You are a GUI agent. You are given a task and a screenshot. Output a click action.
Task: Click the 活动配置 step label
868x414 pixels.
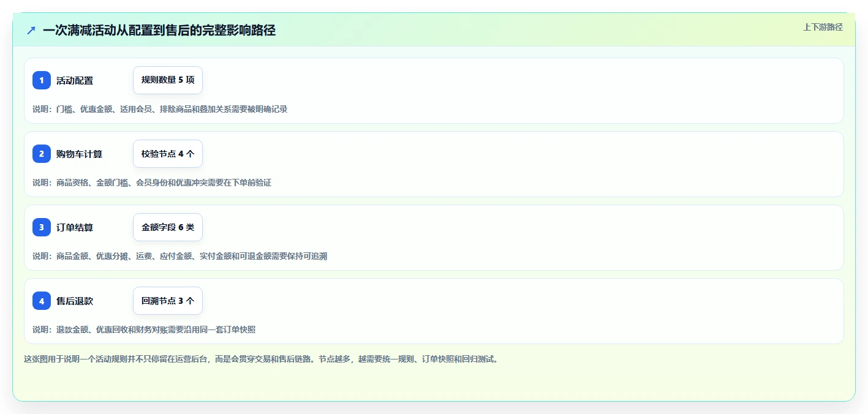75,80
